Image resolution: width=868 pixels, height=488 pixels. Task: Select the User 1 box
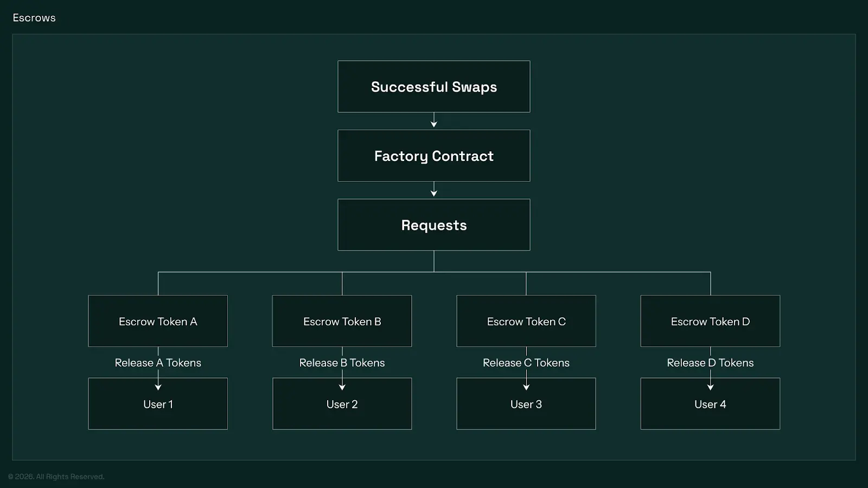pyautogui.click(x=158, y=404)
